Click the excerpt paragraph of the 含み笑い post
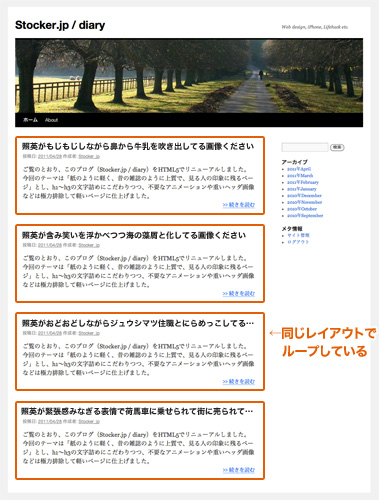 138,271
